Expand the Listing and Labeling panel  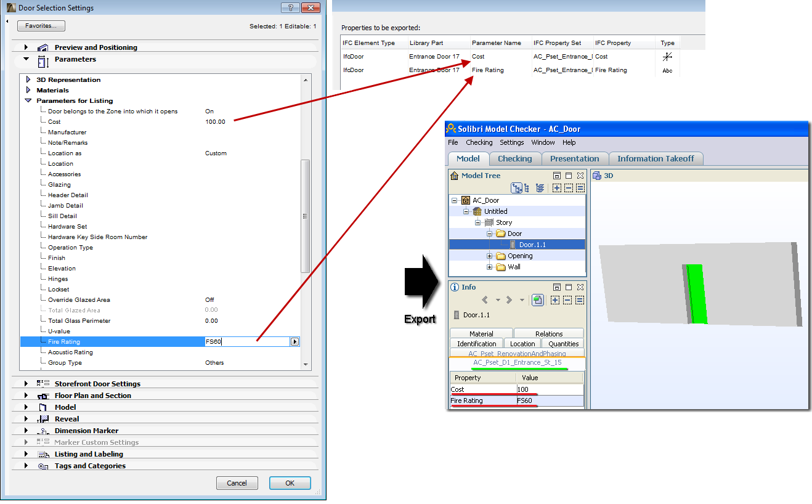[26, 454]
